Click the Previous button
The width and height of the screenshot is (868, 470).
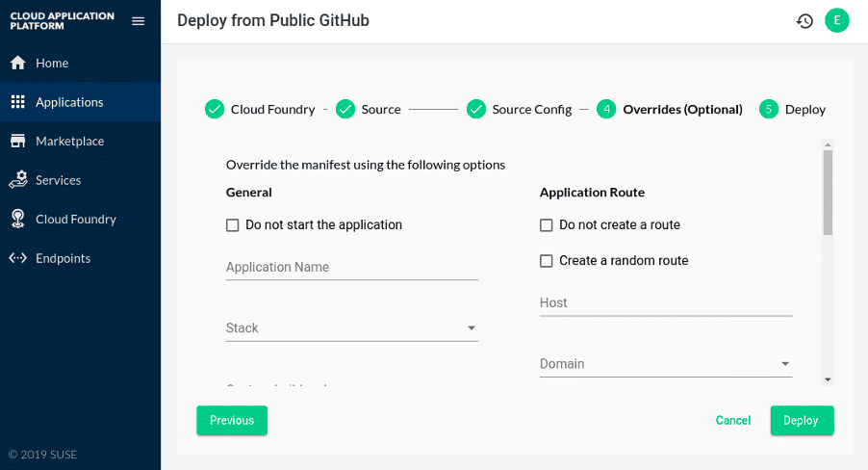pyautogui.click(x=232, y=420)
